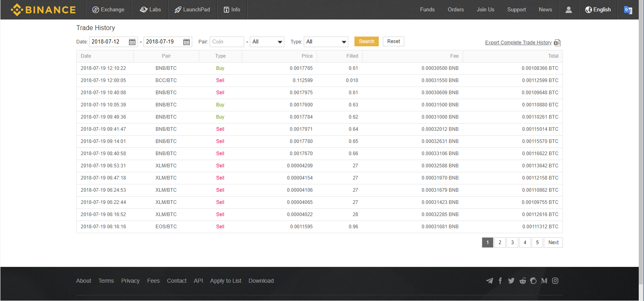Open the API footer link
The image size is (644, 301).
pos(198,281)
